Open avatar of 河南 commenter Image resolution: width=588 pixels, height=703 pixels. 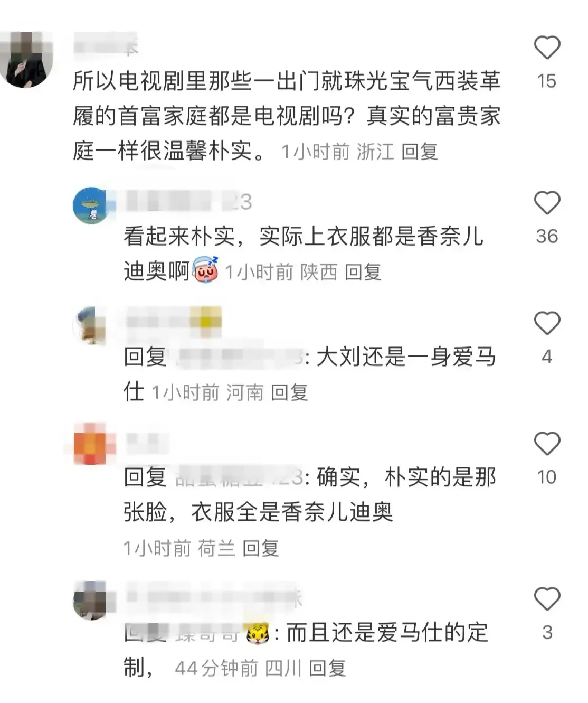pos(90,325)
